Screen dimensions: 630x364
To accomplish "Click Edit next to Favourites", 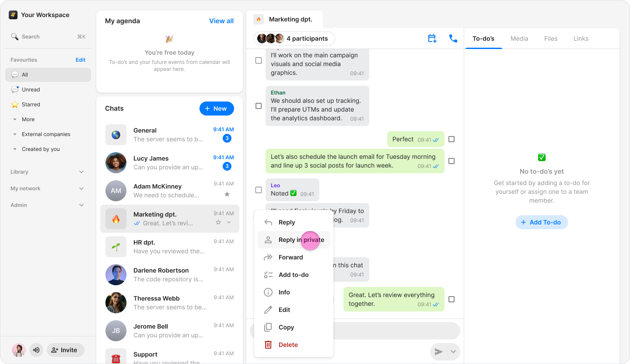I will coord(80,60).
